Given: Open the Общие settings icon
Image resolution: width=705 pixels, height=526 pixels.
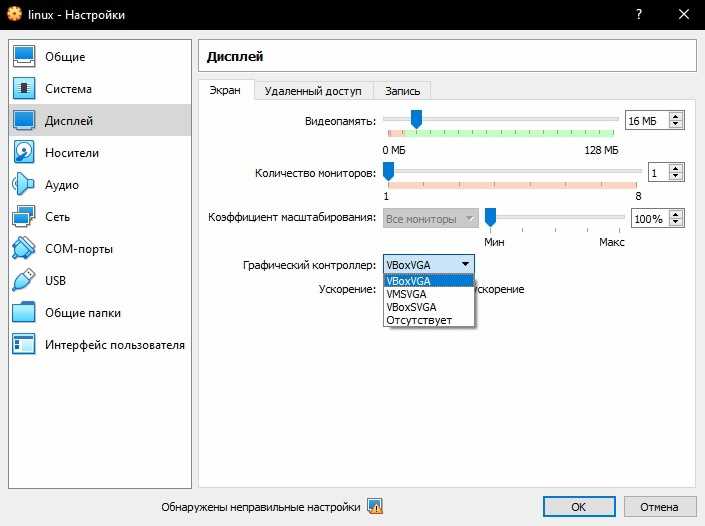Looking at the screenshot, I should click(24, 56).
